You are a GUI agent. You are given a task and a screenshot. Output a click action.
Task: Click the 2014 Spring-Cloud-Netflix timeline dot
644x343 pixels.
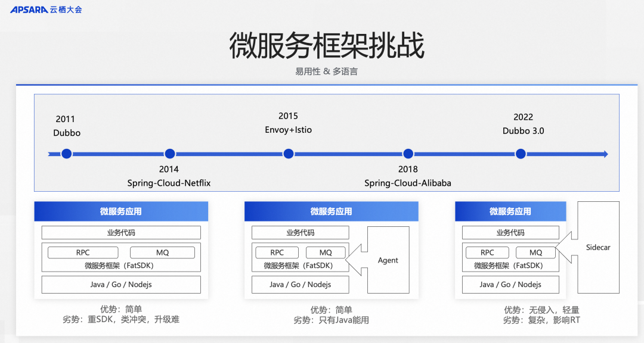coord(169,154)
